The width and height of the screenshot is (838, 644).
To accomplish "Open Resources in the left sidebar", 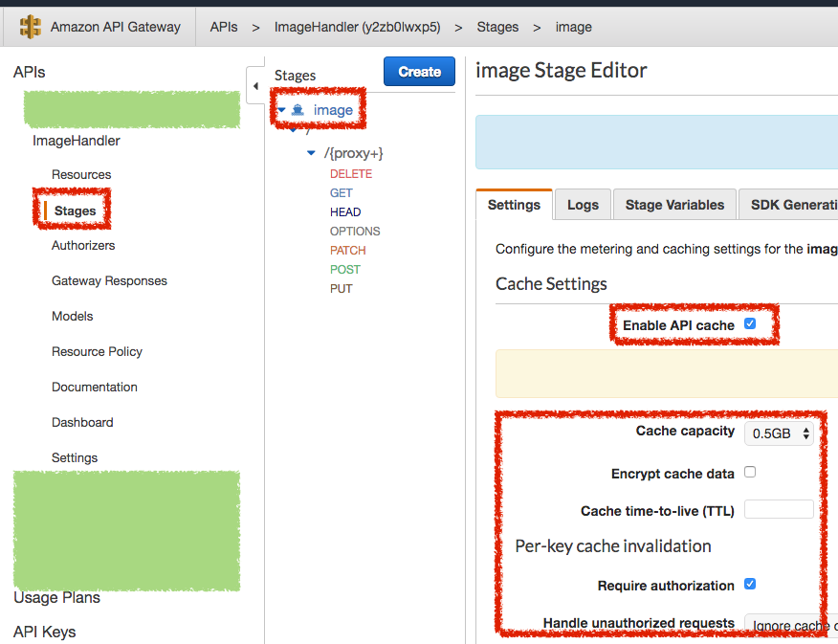I will (81, 175).
